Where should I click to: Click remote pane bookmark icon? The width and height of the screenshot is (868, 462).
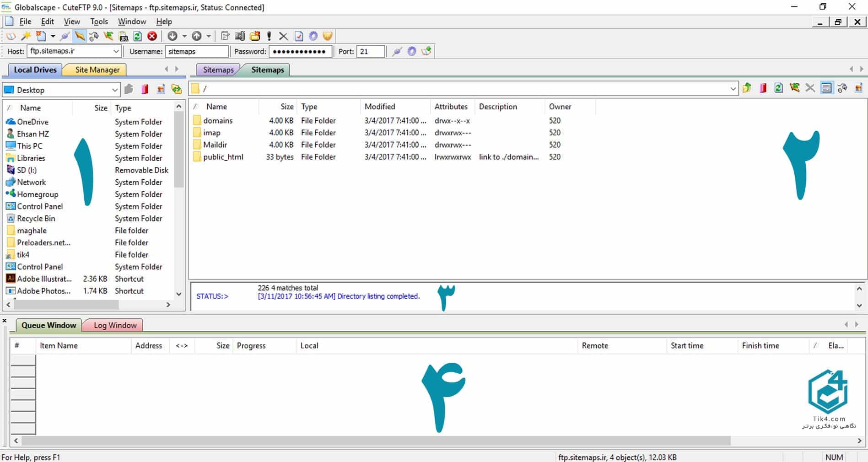tap(763, 88)
